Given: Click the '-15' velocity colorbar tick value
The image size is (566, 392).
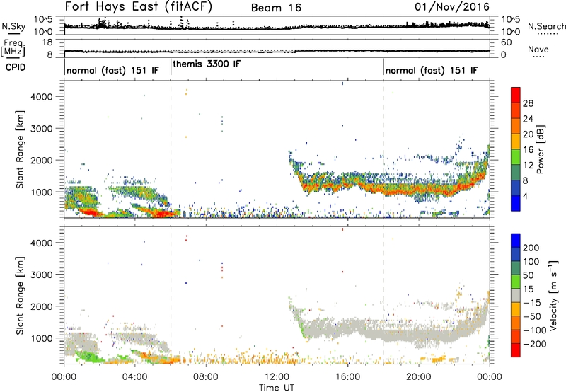Looking at the screenshot, I should pos(531,302).
